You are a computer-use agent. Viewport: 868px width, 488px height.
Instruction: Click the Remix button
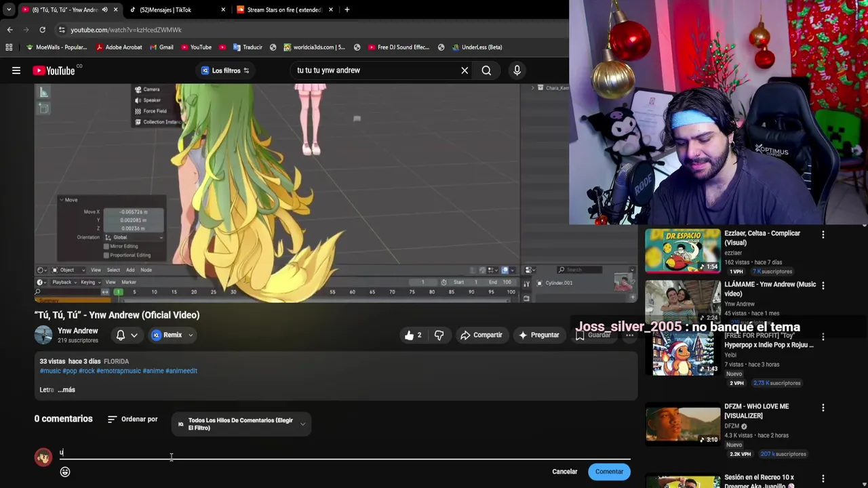(167, 335)
